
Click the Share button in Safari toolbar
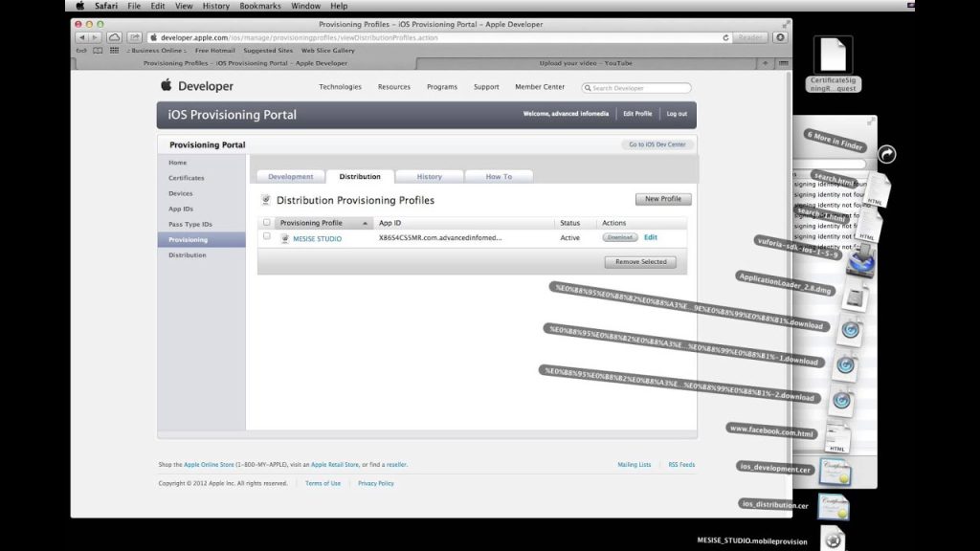coord(134,37)
